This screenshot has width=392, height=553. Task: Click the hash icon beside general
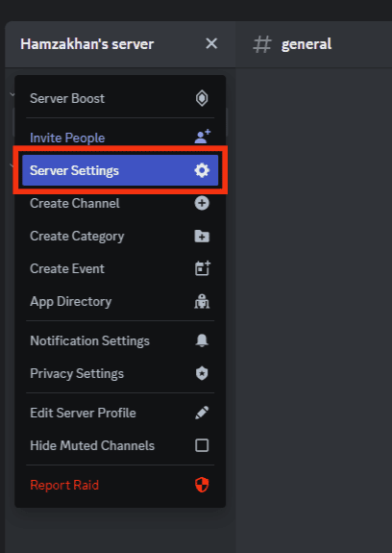pyautogui.click(x=262, y=44)
